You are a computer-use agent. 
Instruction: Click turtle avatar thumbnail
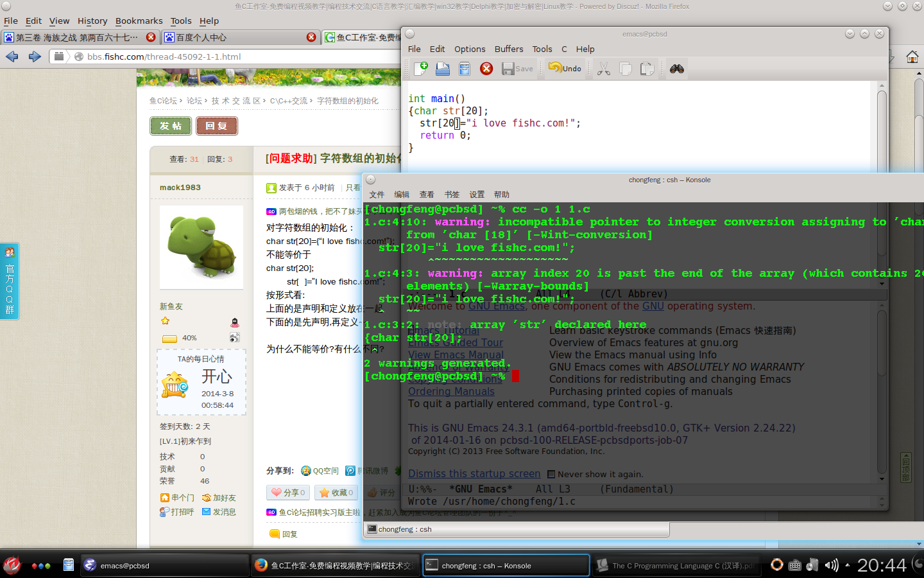(x=201, y=247)
